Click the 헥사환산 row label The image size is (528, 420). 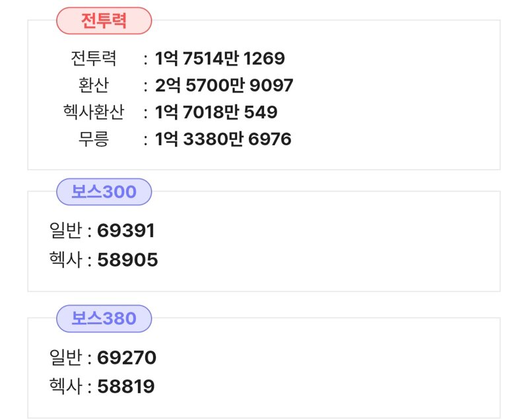(94, 112)
